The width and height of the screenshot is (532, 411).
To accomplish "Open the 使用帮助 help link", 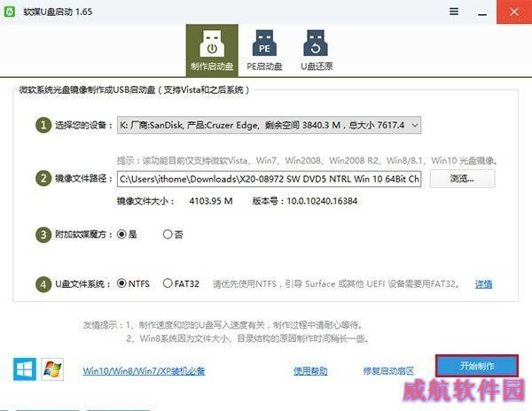I will 310,371.
